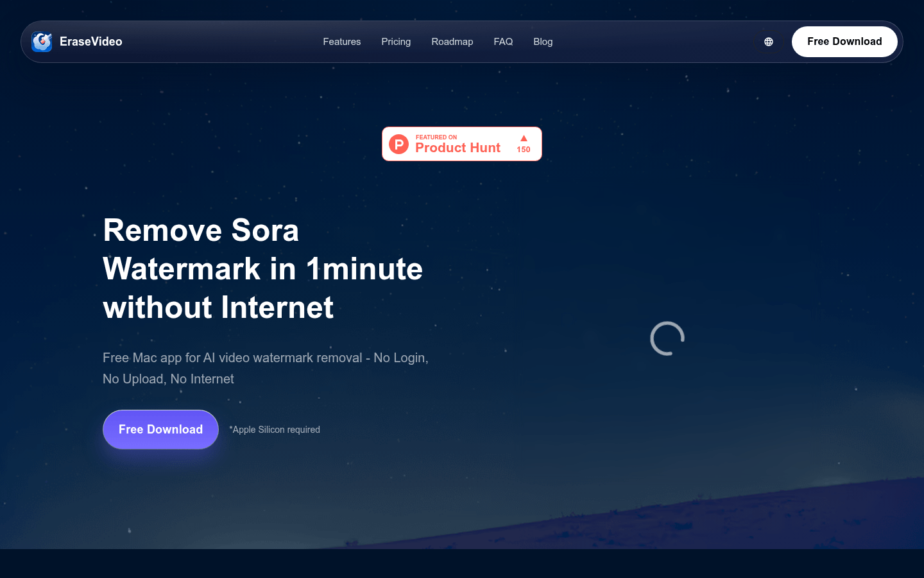This screenshot has width=924, height=578.
Task: Click the 150 upvote count
Action: click(x=524, y=150)
